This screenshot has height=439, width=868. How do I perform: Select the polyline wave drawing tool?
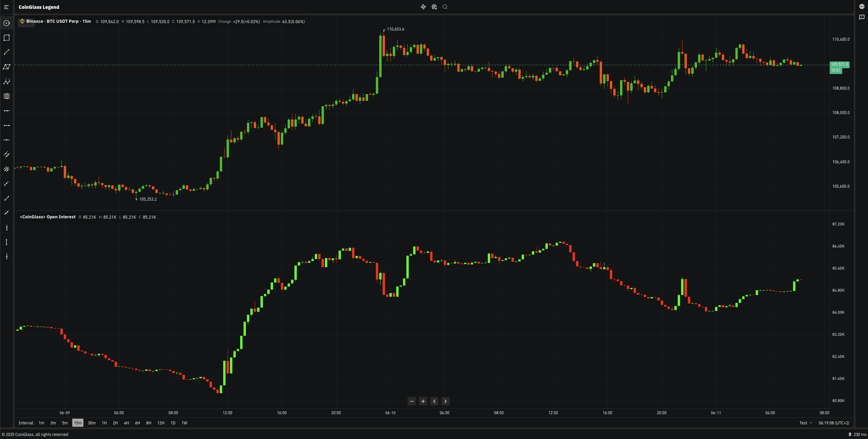coord(6,81)
